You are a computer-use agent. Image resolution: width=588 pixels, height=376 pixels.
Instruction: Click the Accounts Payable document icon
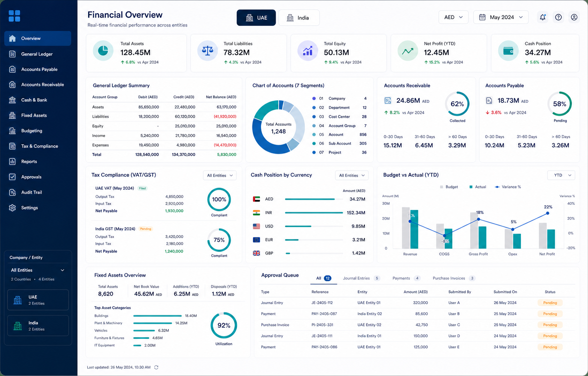pos(489,100)
